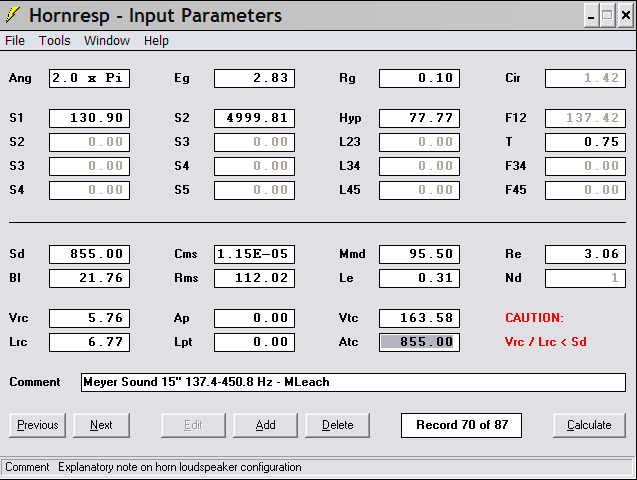Viewport: 637px width, 480px height.
Task: Select the Rg field with 0.10
Action: [419, 78]
